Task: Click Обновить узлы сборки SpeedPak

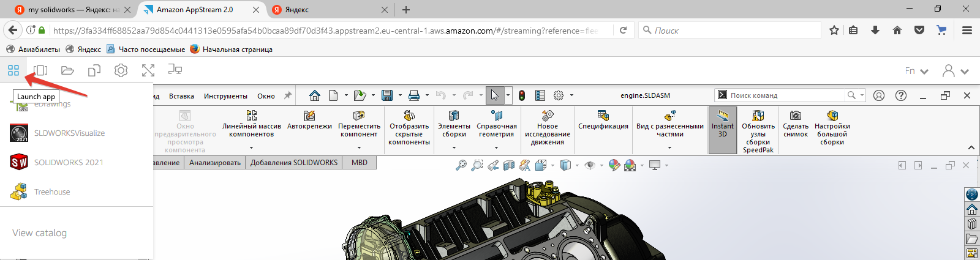Action: tap(758, 131)
